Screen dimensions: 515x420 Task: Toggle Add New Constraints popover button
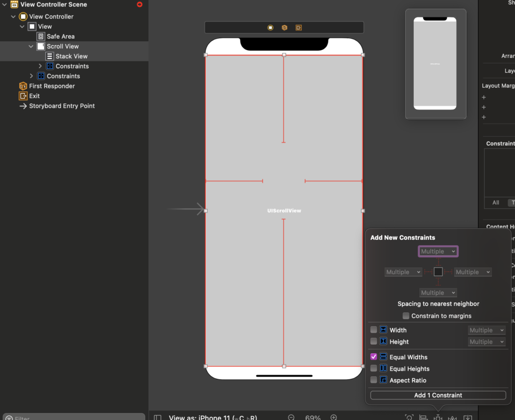pyautogui.click(x=438, y=417)
